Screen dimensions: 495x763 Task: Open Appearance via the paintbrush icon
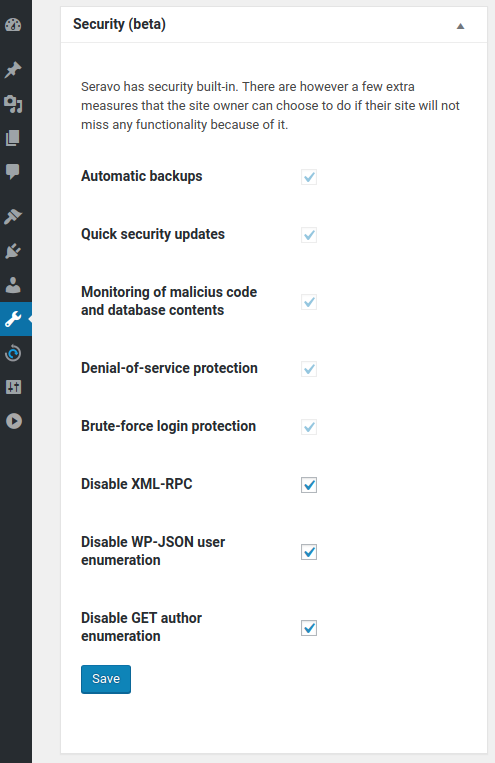13,217
